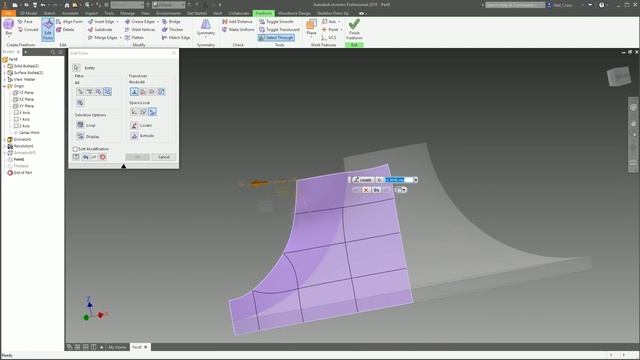
Task: Enable the Soft Modification checkbox
Action: coord(75,149)
